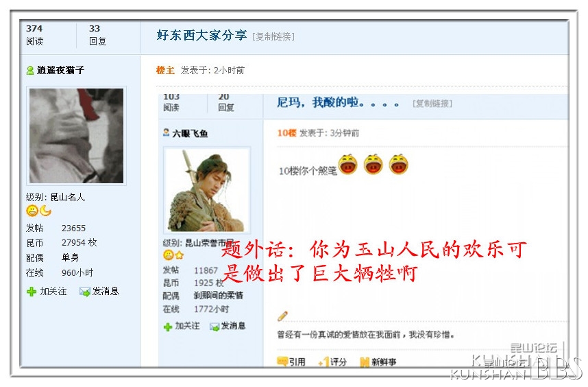Open thread title 好东西大家分享

click(x=201, y=35)
